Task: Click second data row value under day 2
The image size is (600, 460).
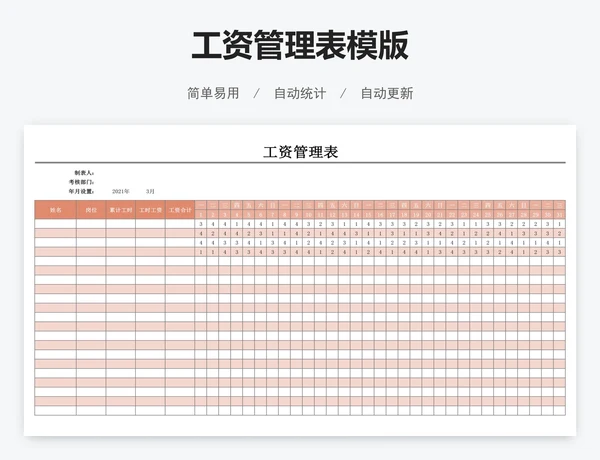Action: click(213, 233)
